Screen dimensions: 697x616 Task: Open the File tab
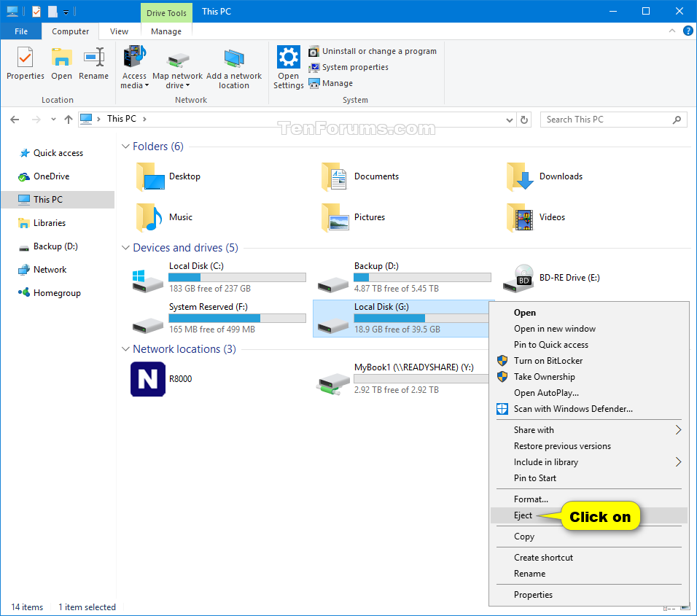(x=21, y=31)
